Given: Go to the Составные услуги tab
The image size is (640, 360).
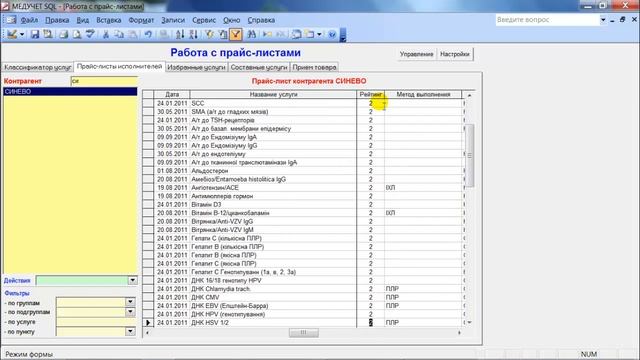Looking at the screenshot, I should (259, 67).
